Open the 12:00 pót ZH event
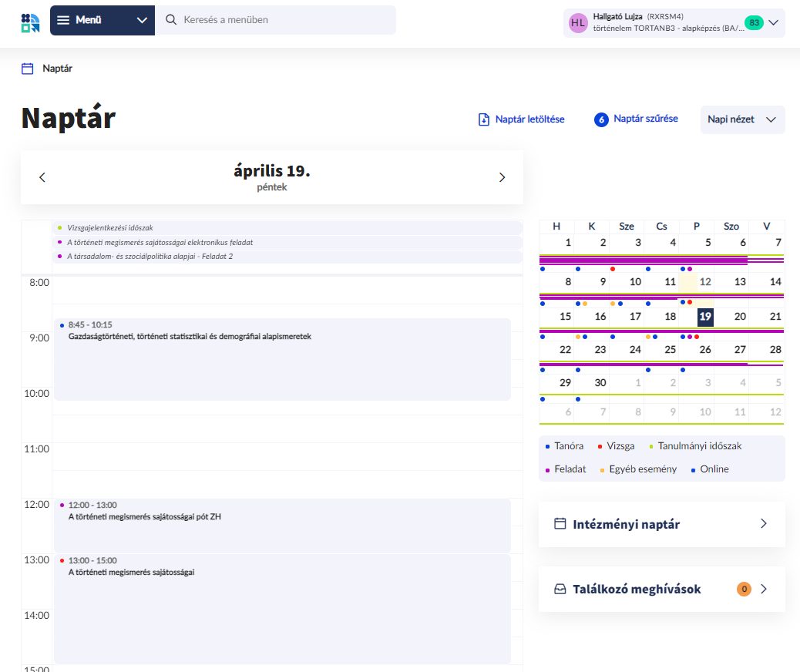 coord(281,524)
